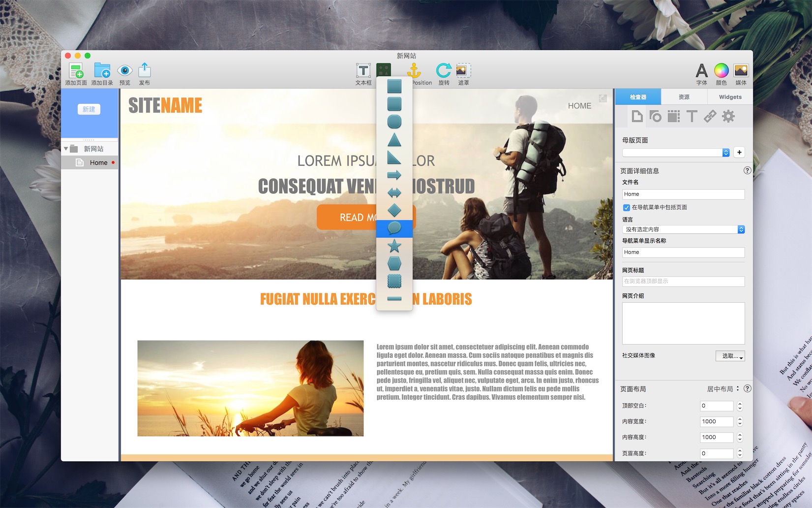Open the 媒体 (Media) browser icon

741,71
